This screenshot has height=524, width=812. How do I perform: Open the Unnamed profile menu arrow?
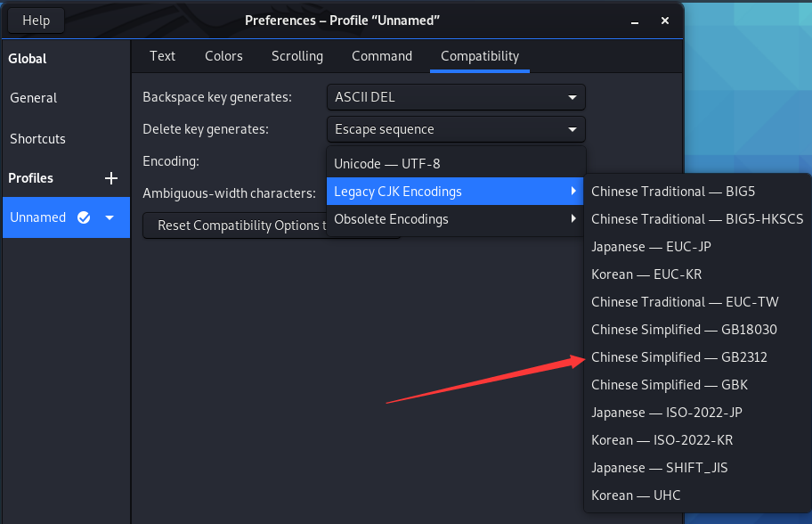click(x=110, y=217)
